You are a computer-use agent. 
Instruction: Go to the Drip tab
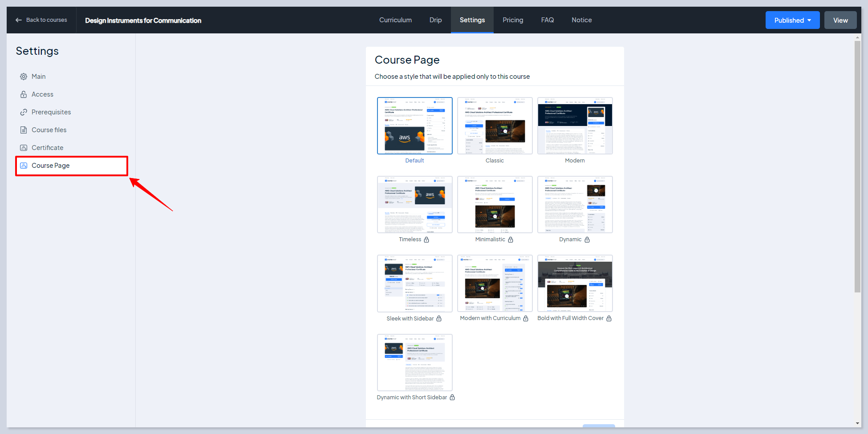pyautogui.click(x=435, y=20)
